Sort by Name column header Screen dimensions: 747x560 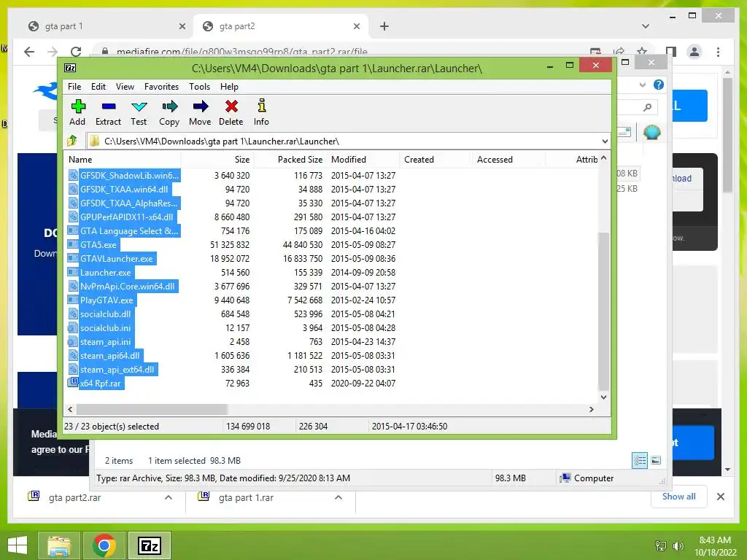coord(123,160)
